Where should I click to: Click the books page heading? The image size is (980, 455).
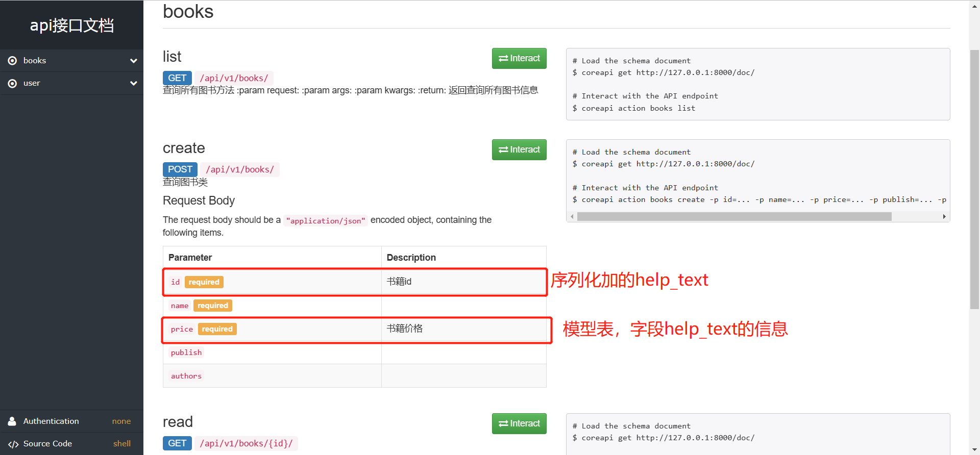pyautogui.click(x=188, y=11)
